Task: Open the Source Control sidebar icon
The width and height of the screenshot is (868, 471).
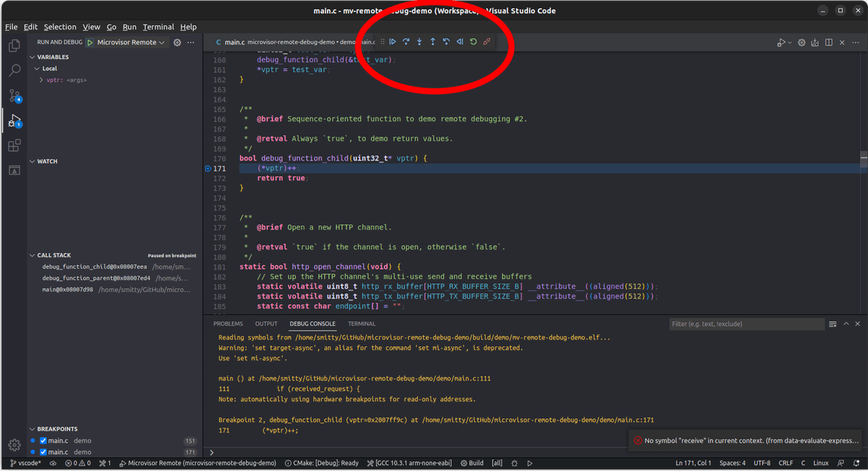Action: tap(15, 96)
